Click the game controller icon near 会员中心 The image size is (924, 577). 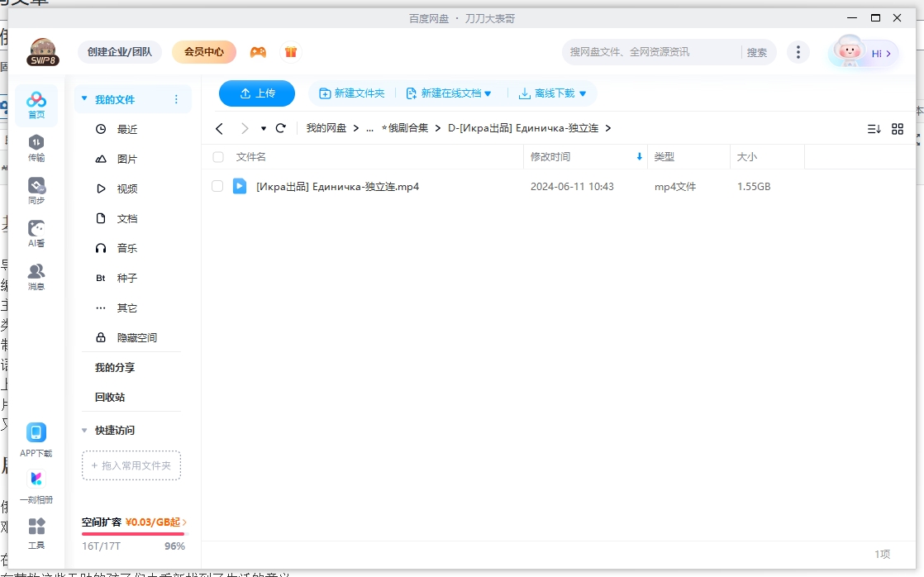(x=258, y=51)
